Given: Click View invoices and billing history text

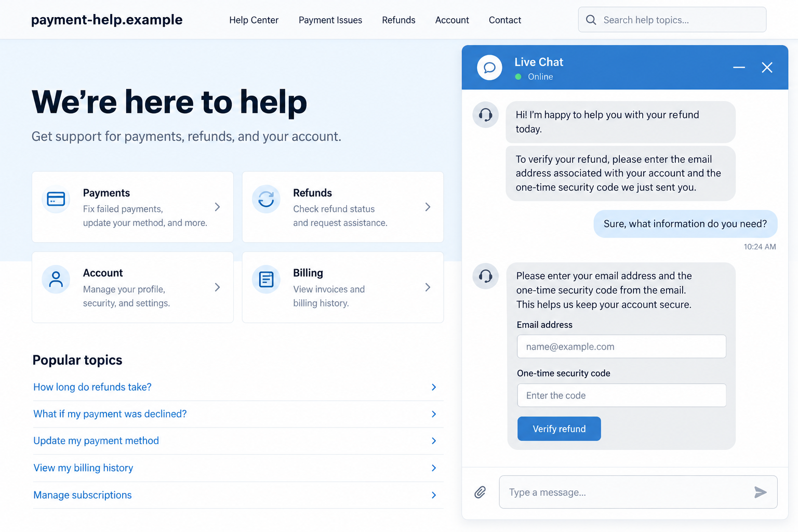Looking at the screenshot, I should click(329, 296).
